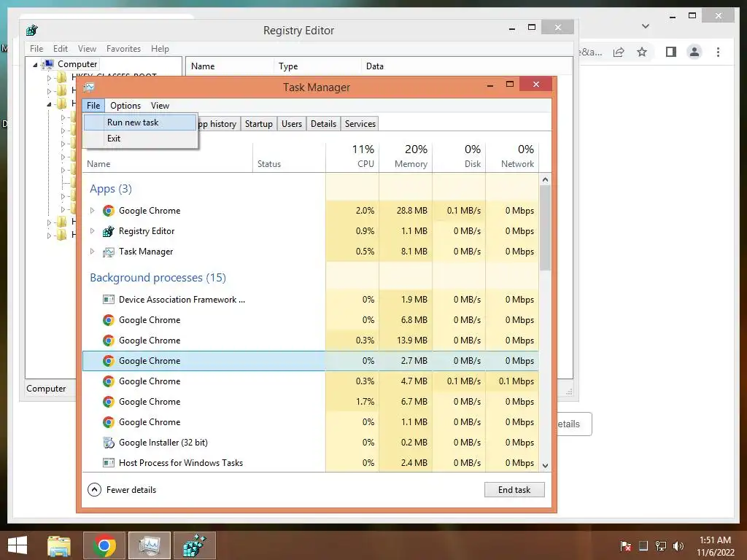This screenshot has width=747, height=560.
Task: Click volume speaker icon in tray
Action: (x=678, y=546)
